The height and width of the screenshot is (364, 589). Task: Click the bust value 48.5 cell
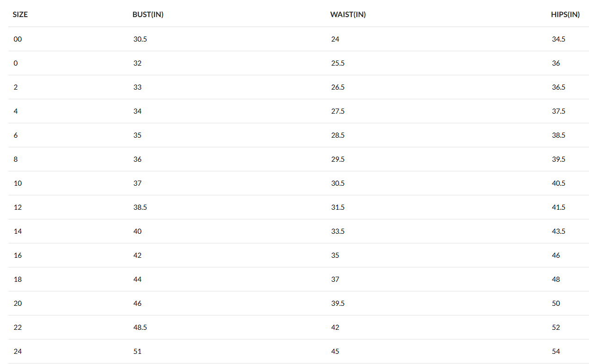click(140, 328)
